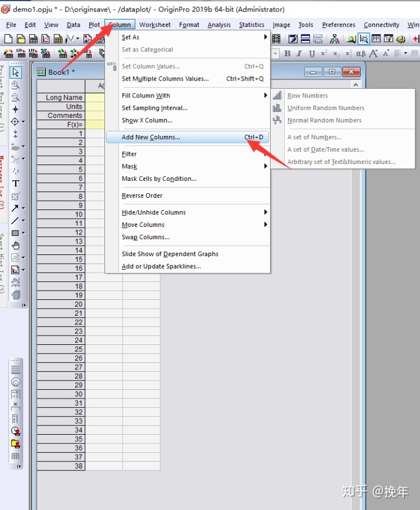Screen dimensions: 420x510
Task: Select Mask Cells by Condition...
Action: pyautogui.click(x=193, y=179)
